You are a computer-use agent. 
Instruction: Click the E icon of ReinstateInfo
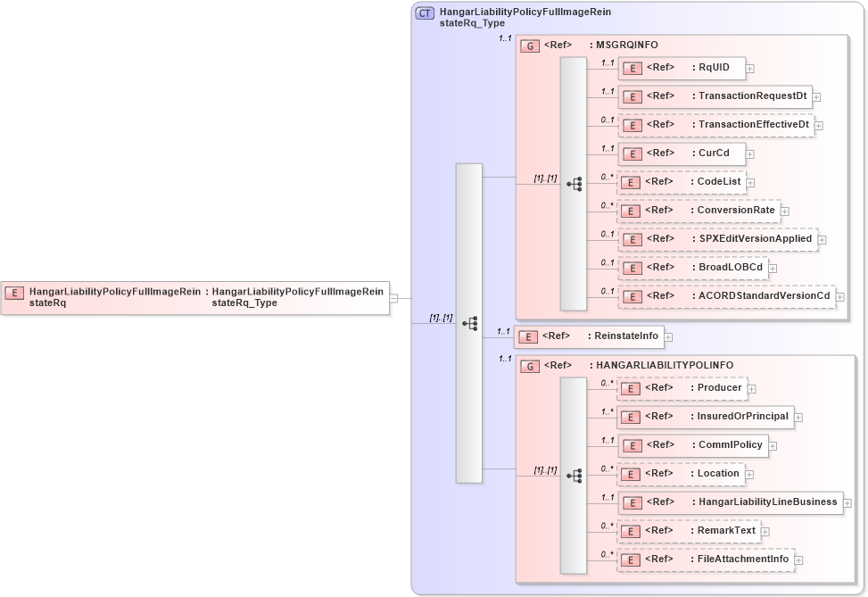[528, 336]
